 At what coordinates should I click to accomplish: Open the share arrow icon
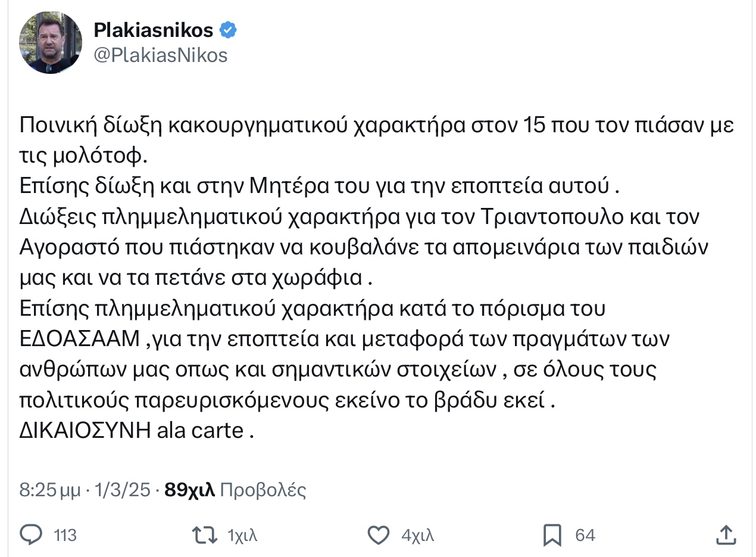725,535
